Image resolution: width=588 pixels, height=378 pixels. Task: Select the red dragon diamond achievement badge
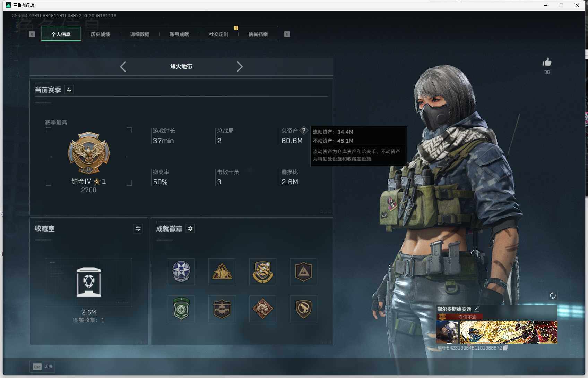coord(263,309)
